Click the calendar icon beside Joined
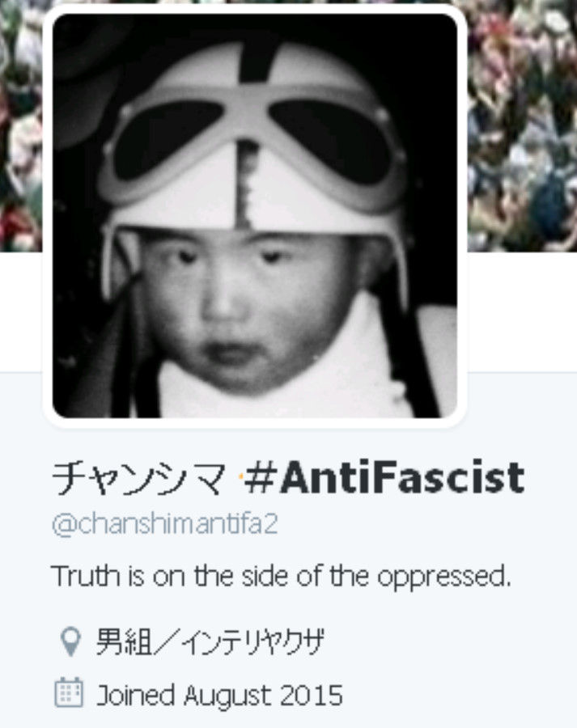The width and height of the screenshot is (577, 728). click(70, 692)
